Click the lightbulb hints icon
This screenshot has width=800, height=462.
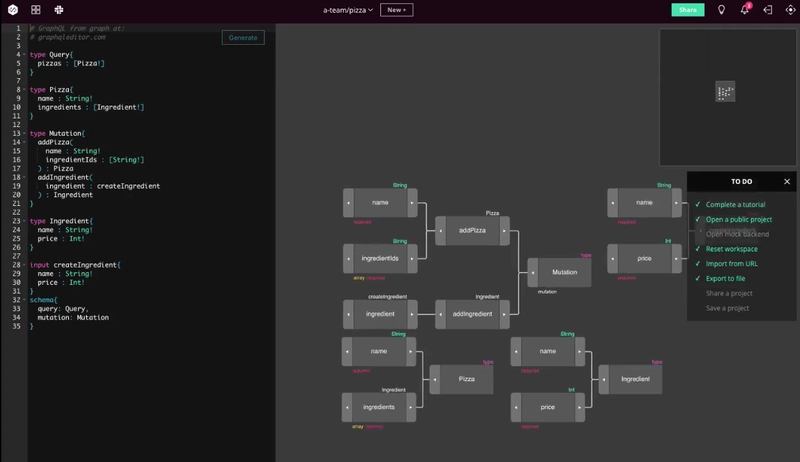pos(721,10)
